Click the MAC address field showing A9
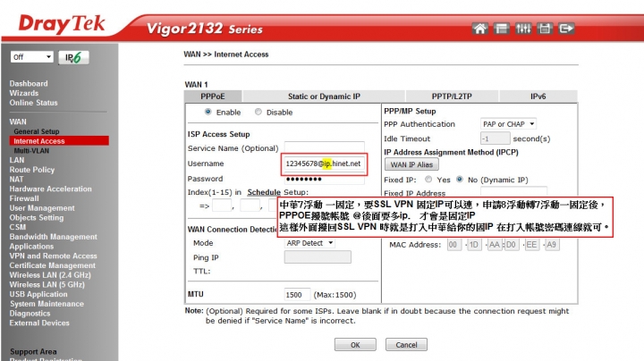 point(552,245)
